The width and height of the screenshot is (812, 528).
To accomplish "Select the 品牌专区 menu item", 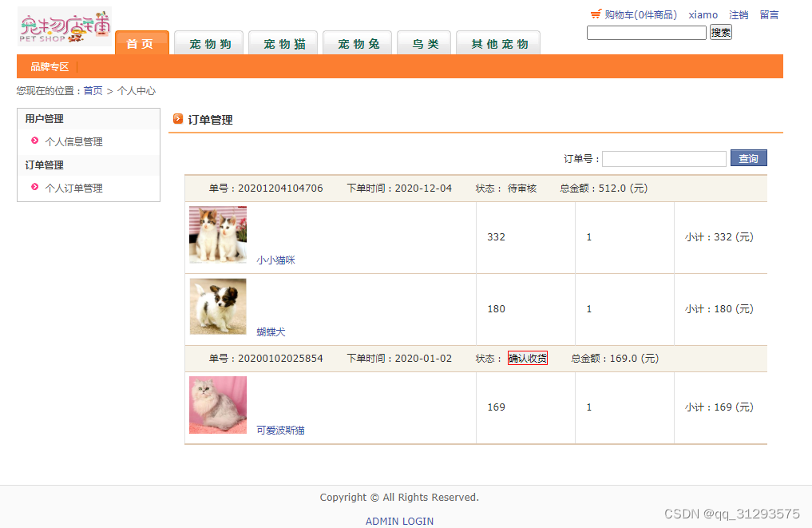I will pos(50,66).
